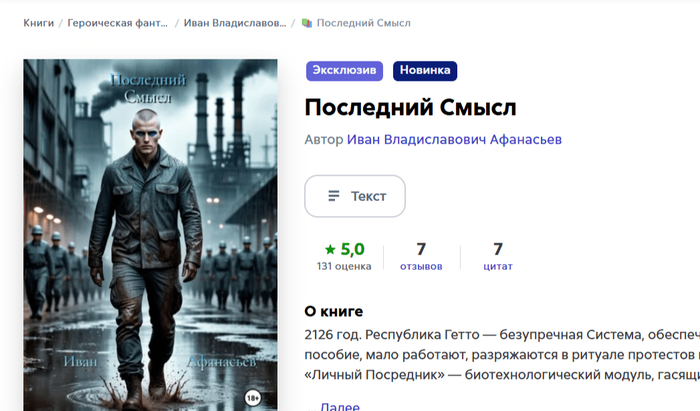Viewport: 700px width, 411px height.
Task: View the 7 цитат quotes link
Action: coord(498,257)
